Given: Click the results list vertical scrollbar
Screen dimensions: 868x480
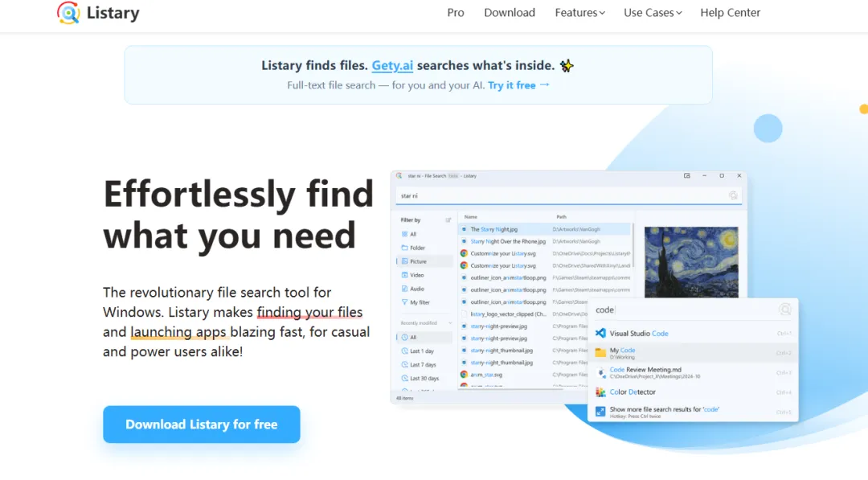Looking at the screenshot, I should 633,245.
